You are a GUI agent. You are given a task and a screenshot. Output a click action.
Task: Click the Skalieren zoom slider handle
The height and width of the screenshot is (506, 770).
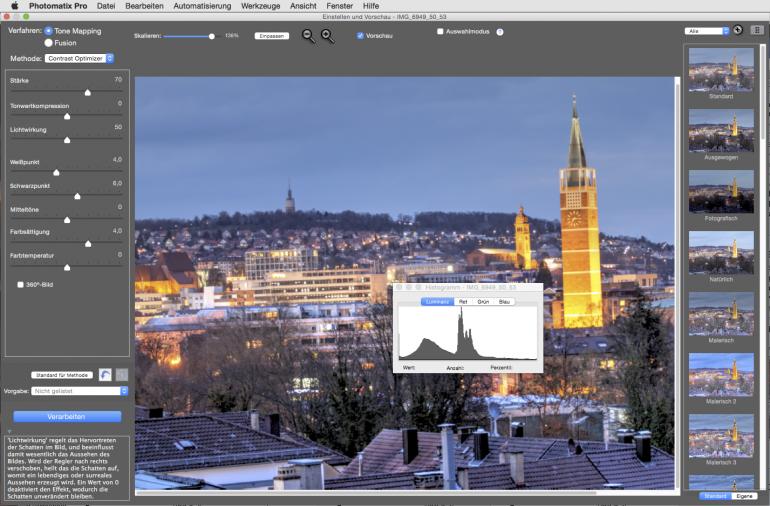(x=212, y=36)
